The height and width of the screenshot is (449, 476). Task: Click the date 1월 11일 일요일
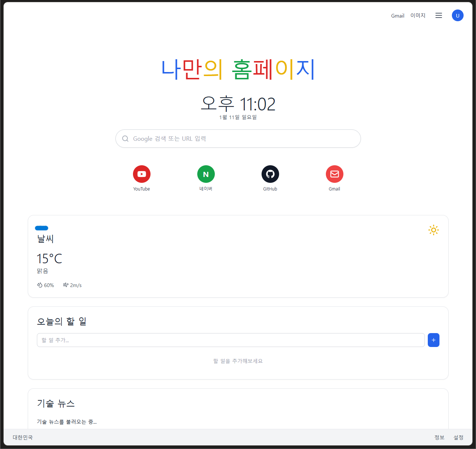tap(238, 117)
